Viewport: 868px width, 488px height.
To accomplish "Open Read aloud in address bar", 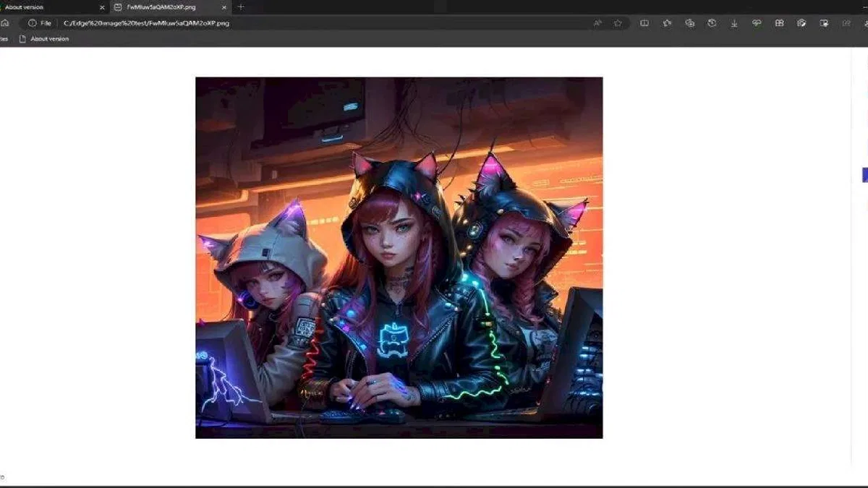I will pyautogui.click(x=597, y=23).
